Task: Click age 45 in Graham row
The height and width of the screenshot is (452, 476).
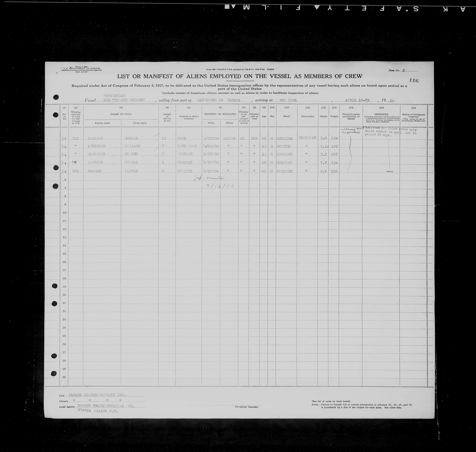Action: (264, 171)
